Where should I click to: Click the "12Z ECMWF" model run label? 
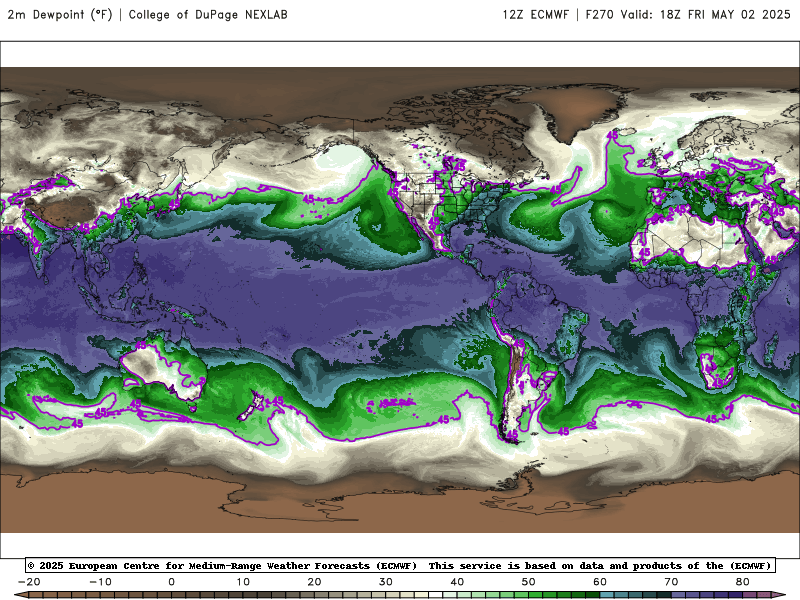(535, 15)
